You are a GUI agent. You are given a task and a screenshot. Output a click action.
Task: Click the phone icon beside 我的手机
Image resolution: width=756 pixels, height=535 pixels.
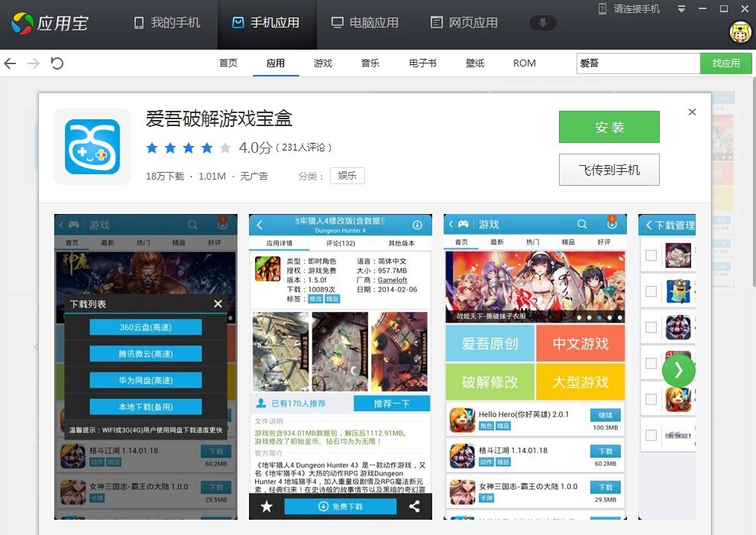click(139, 23)
